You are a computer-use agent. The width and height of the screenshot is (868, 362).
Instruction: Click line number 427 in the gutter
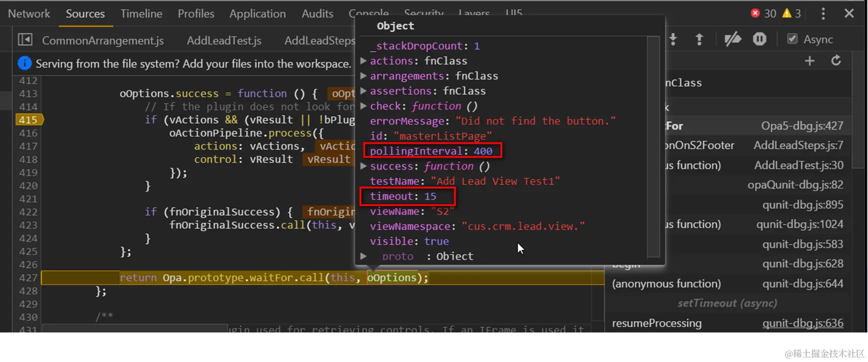pos(28,277)
